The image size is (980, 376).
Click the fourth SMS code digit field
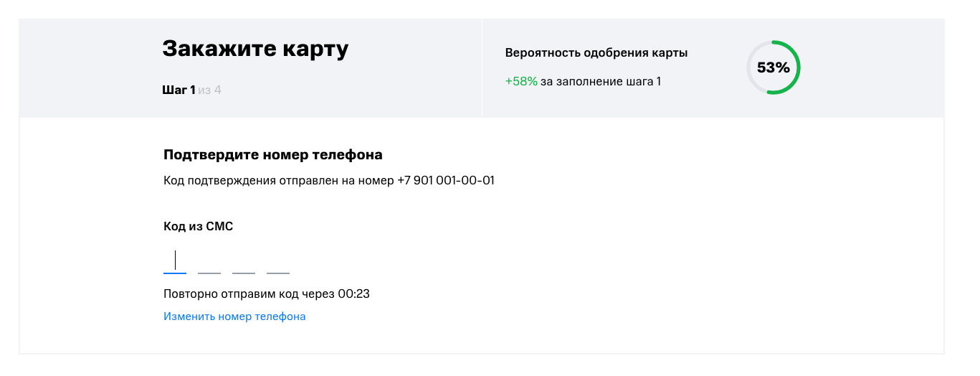(278, 261)
